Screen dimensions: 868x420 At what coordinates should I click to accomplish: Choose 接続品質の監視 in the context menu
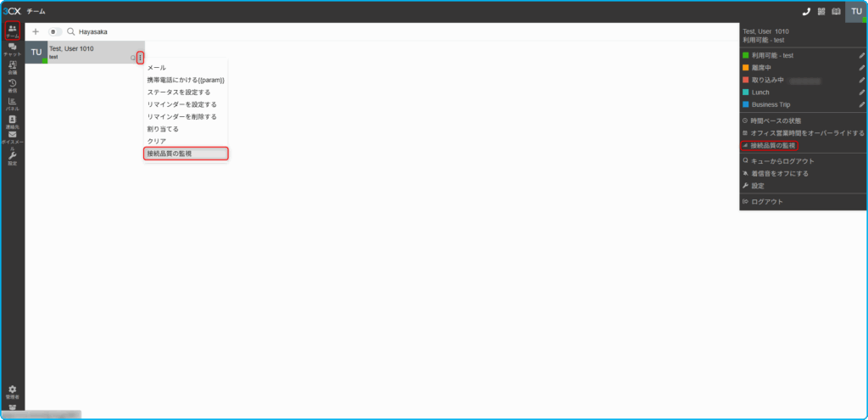click(x=186, y=154)
